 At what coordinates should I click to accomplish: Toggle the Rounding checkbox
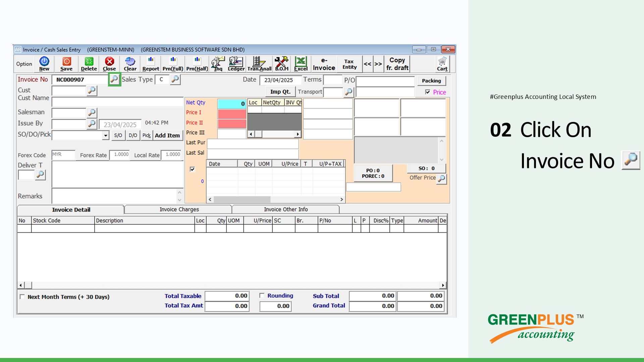[262, 296]
